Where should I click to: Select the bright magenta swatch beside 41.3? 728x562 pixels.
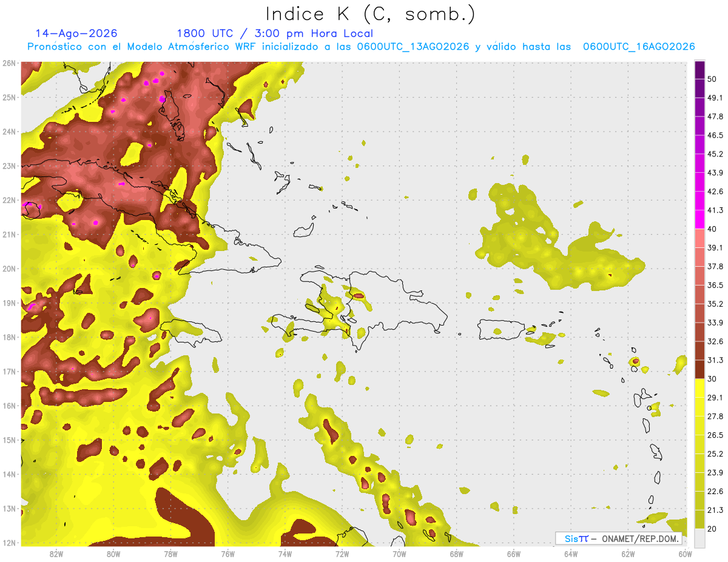coord(699,219)
